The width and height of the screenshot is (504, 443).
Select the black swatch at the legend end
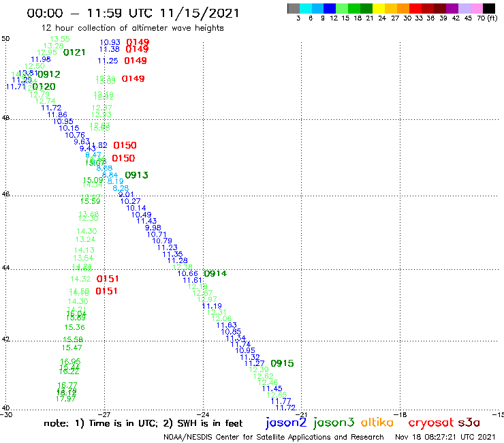coord(488,8)
